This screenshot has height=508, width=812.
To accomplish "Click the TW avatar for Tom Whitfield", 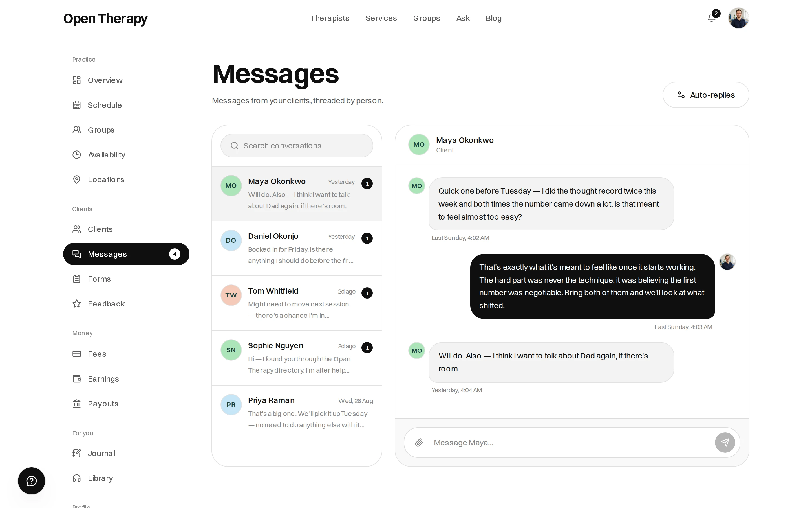I will 231,295.
